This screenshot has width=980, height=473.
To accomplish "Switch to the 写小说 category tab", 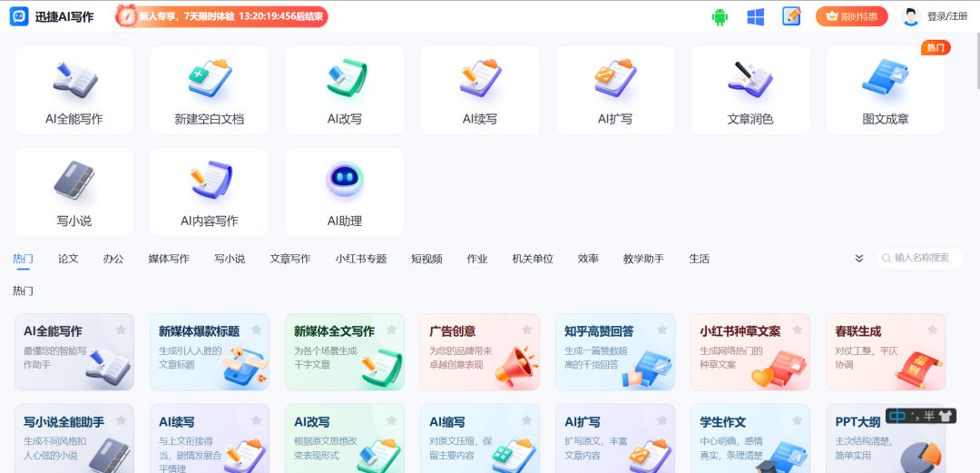I will tap(230, 259).
